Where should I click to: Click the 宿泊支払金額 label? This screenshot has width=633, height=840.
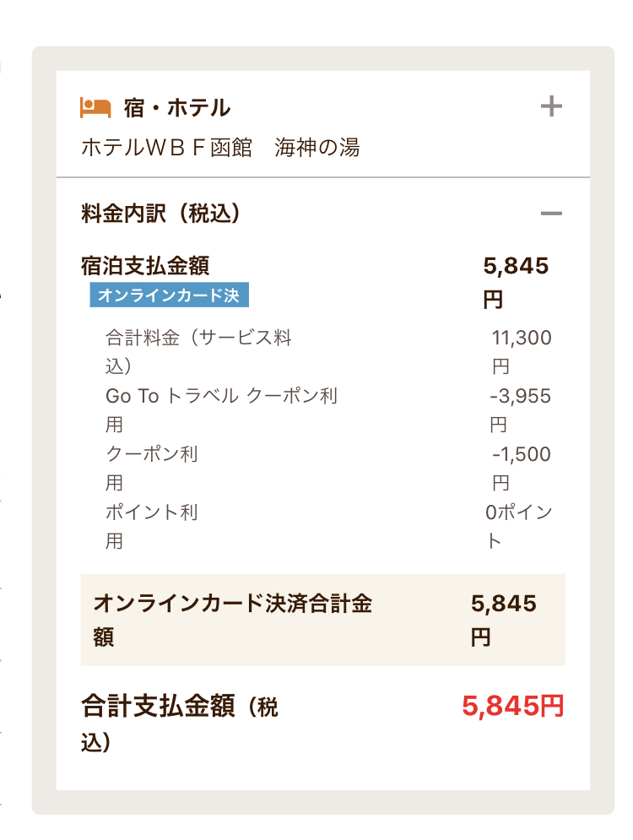pyautogui.click(x=145, y=266)
